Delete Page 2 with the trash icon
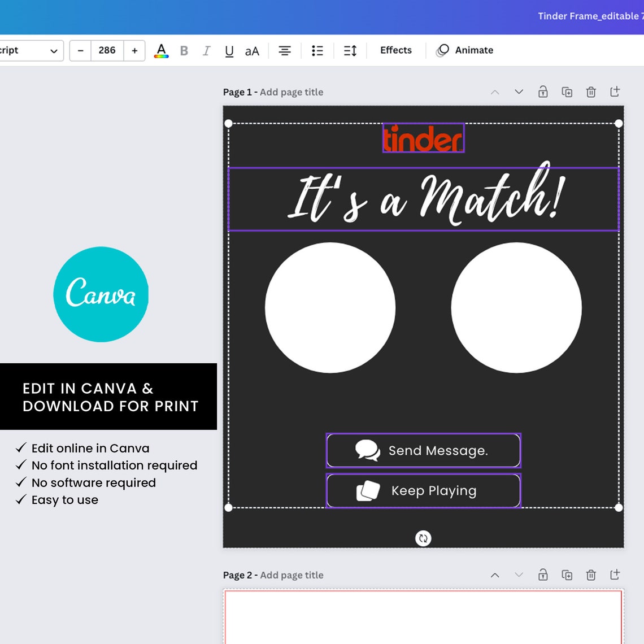 coord(591,575)
